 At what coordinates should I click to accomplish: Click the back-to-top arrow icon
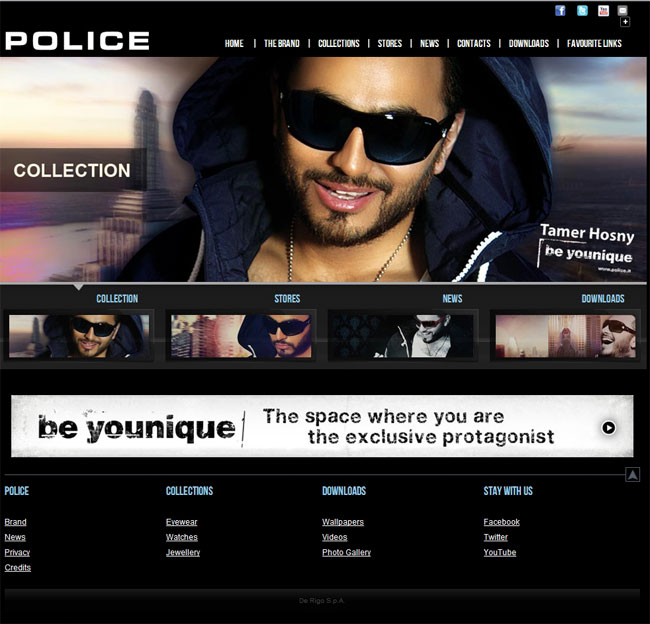[632, 475]
